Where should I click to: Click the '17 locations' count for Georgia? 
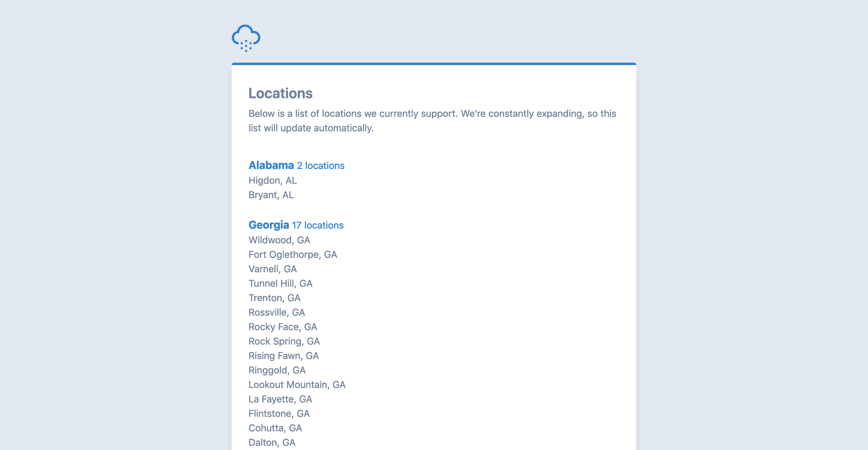point(318,225)
